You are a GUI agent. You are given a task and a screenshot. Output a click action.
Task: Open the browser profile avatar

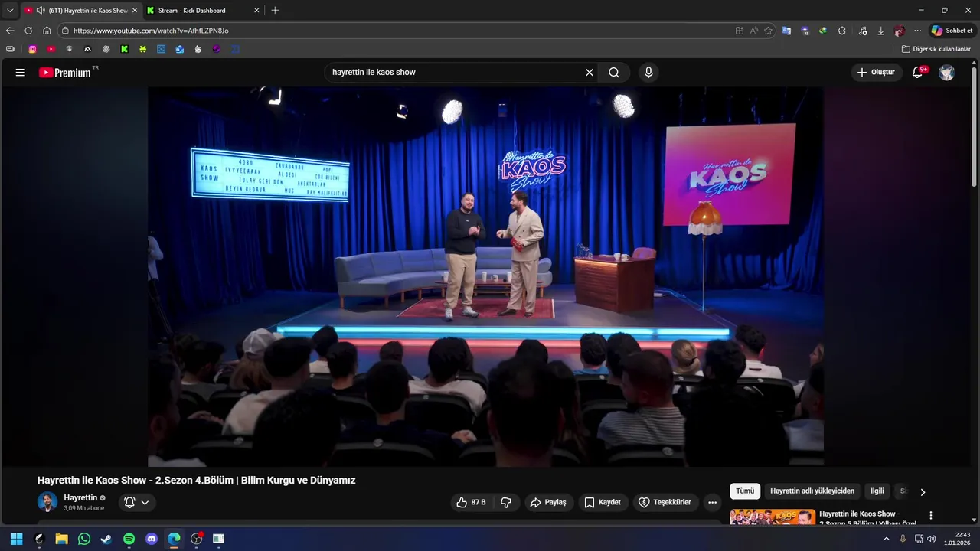pos(900,31)
